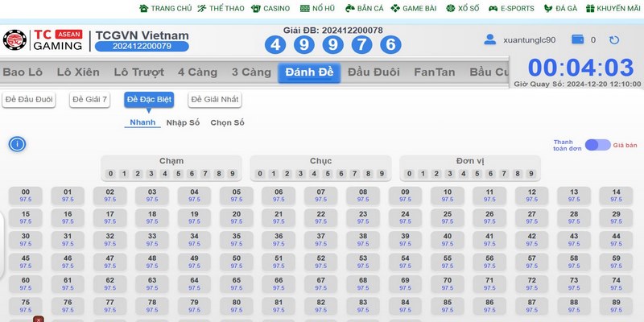
Task: Click digit 9 under Đơn vị filter
Action: coord(530,174)
